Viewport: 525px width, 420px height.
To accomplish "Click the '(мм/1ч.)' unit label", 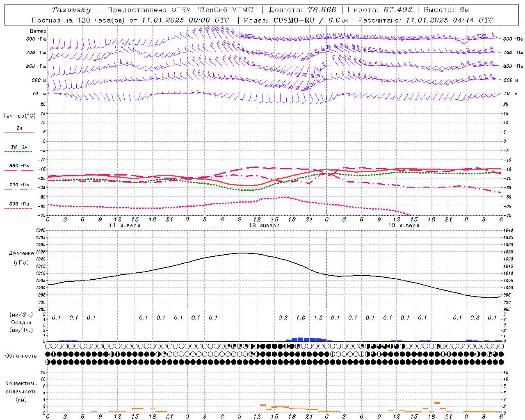I will coord(21,330).
